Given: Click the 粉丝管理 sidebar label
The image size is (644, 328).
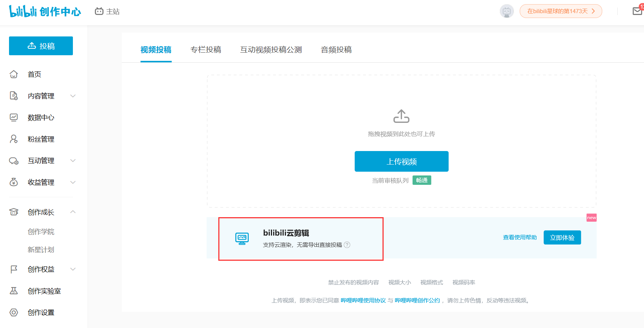Looking at the screenshot, I should click(x=41, y=139).
